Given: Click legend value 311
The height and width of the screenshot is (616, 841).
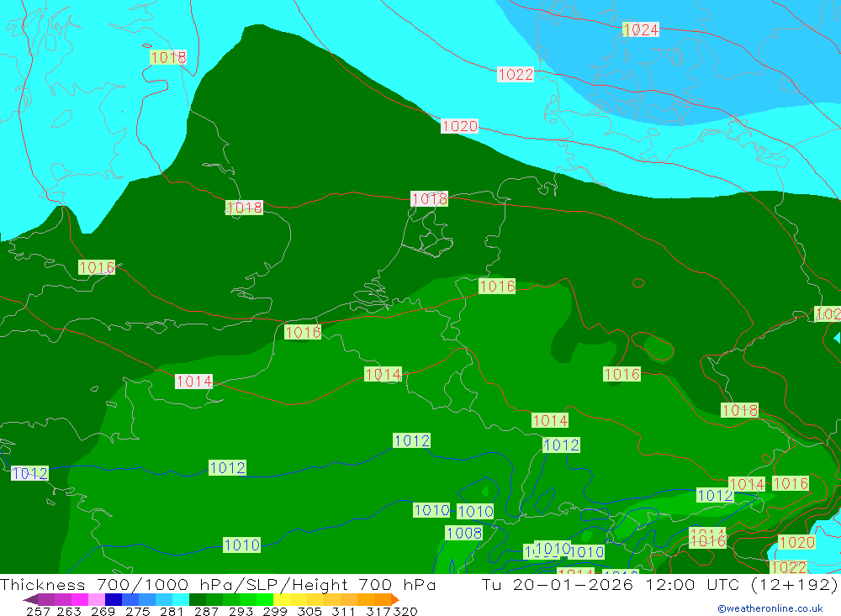Looking at the screenshot, I should coord(343,611).
